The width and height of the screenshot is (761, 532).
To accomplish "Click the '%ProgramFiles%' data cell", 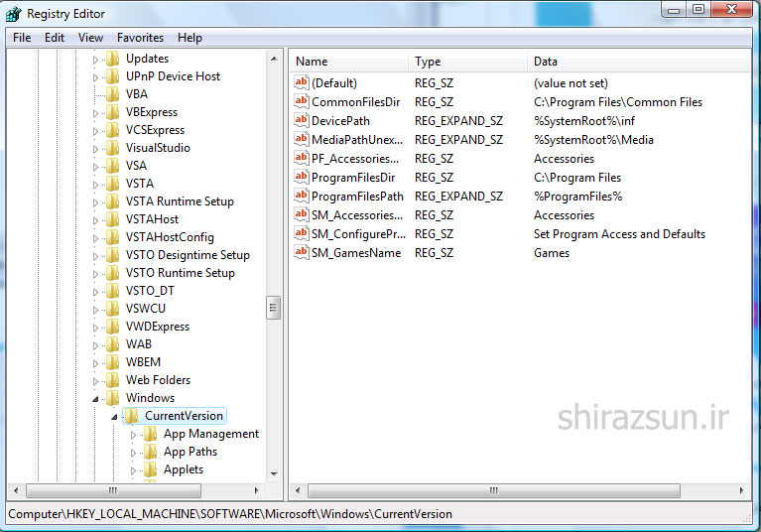I will tap(578, 197).
